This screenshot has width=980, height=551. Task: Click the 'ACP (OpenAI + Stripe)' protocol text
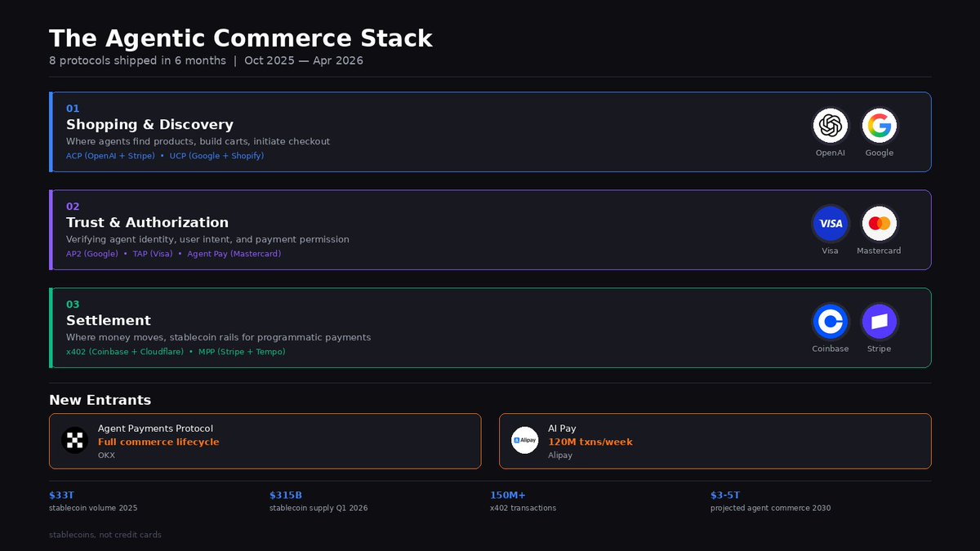point(110,156)
